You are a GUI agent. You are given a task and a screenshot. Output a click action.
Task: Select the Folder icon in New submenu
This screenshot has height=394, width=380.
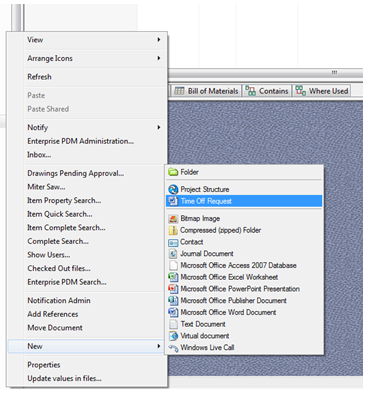pos(173,172)
